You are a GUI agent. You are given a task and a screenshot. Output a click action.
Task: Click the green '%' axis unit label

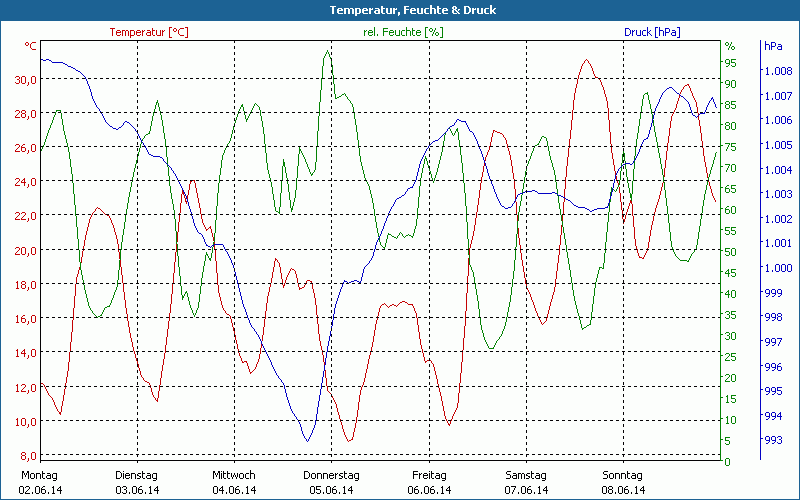(x=730, y=46)
